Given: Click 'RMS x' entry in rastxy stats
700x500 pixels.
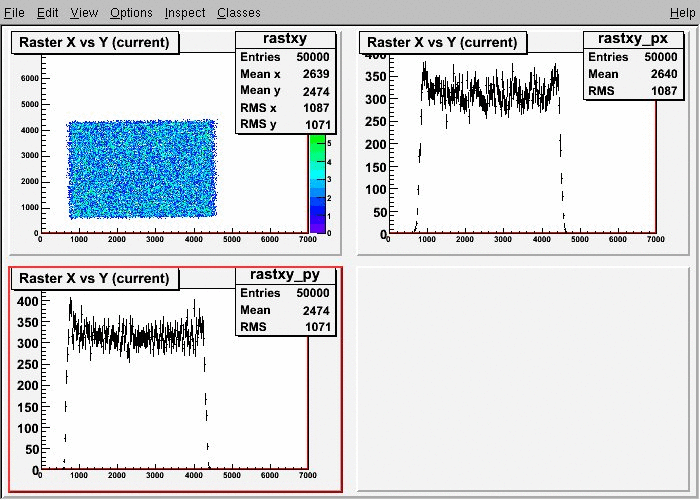Looking at the screenshot, I should pos(285,108).
